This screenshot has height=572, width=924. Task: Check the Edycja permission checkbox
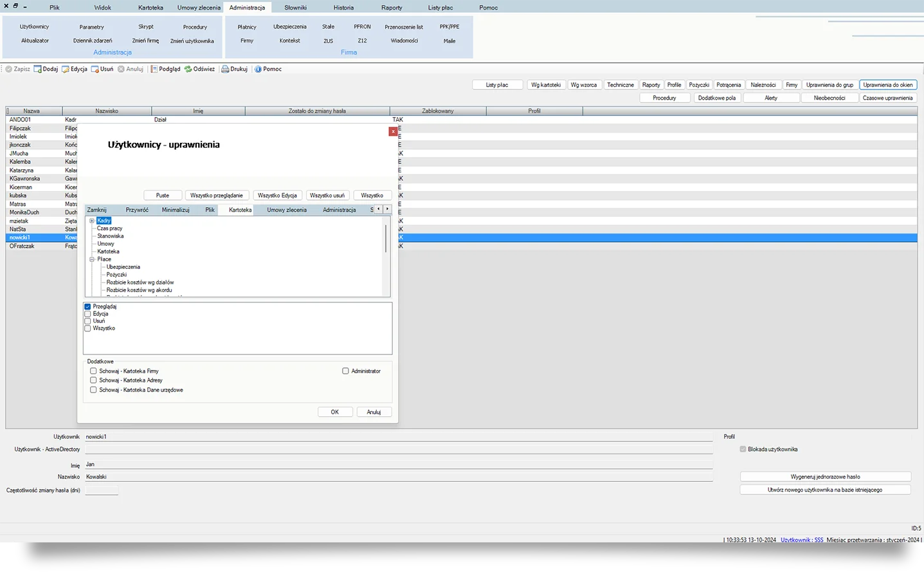click(87, 314)
